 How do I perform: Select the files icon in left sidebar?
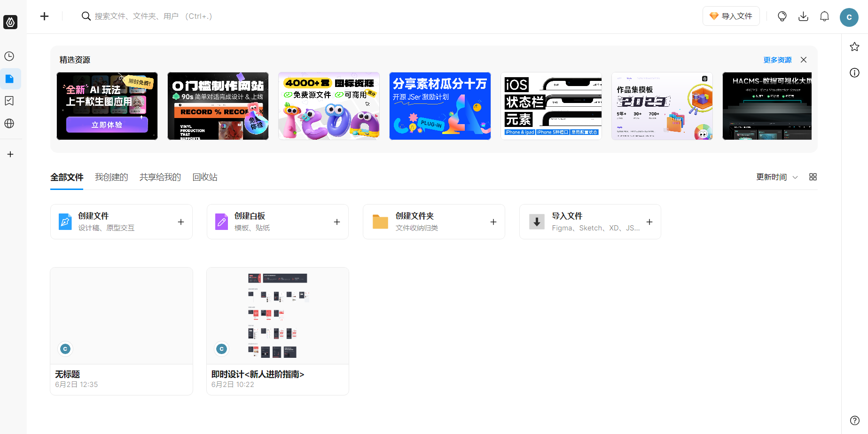[x=10, y=79]
